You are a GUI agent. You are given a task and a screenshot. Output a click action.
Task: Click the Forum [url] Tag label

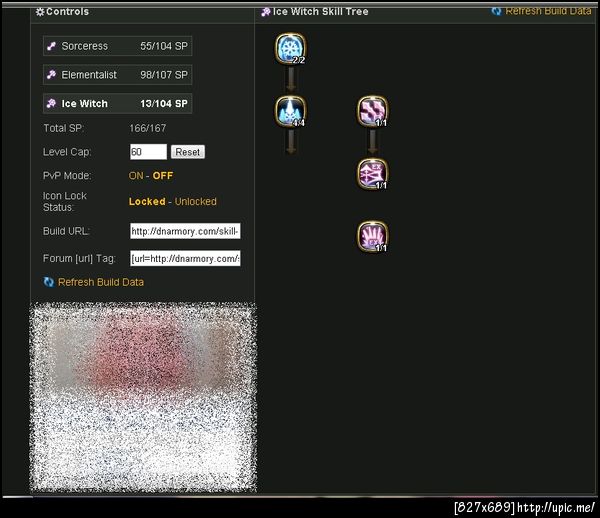(79, 259)
